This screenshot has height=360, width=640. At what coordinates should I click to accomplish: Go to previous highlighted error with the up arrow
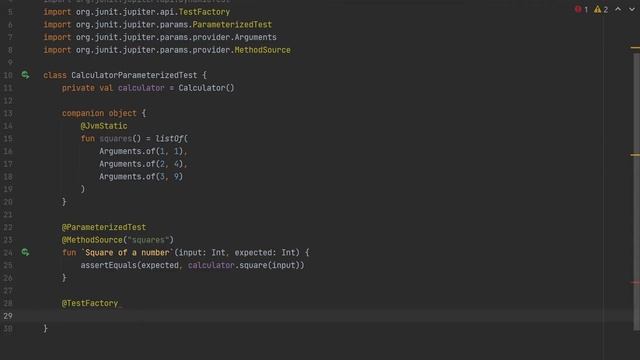point(618,9)
